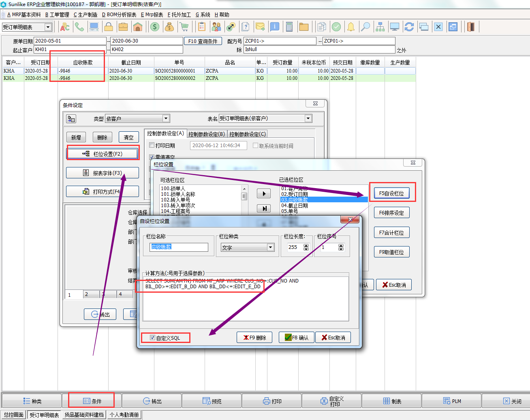
Task: Click the import icon beside 类型 label
Action: pyautogui.click(x=71, y=119)
